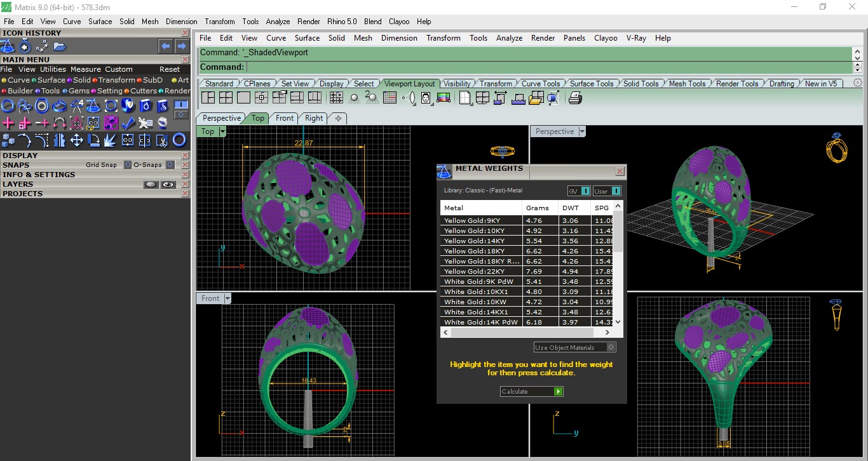Click the camera lens icon in the toolbar

pos(408,98)
